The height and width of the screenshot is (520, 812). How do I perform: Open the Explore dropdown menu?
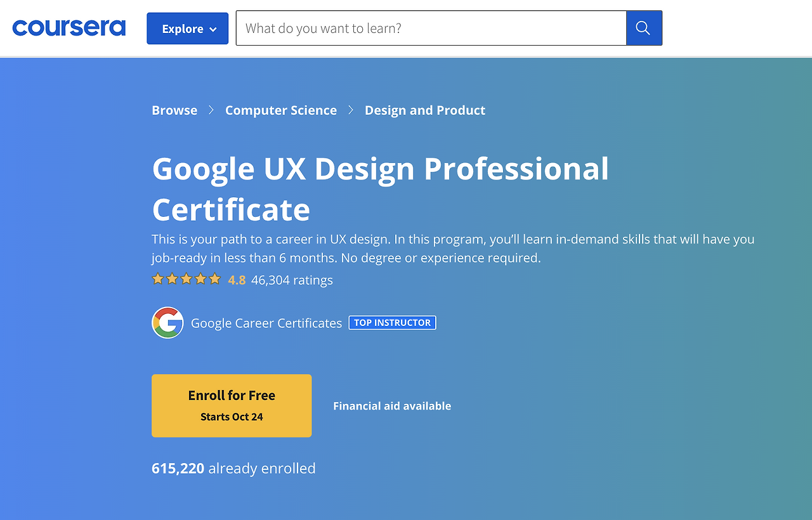tap(188, 29)
